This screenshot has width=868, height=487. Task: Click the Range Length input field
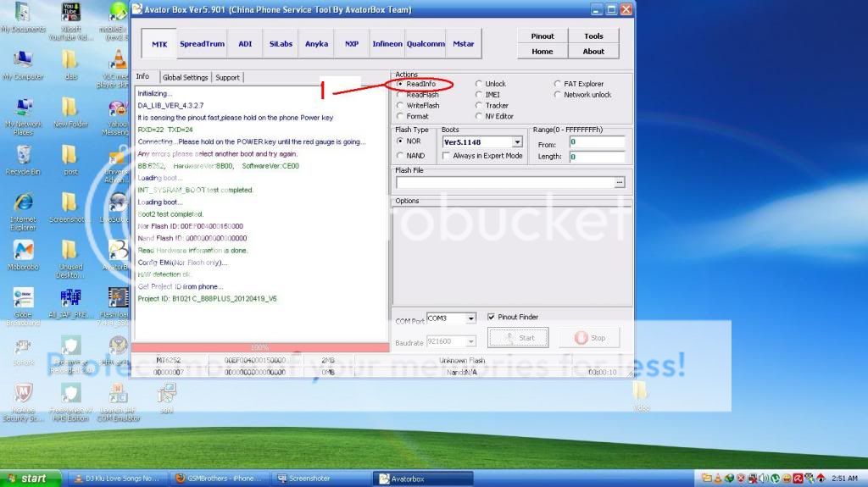click(x=598, y=157)
